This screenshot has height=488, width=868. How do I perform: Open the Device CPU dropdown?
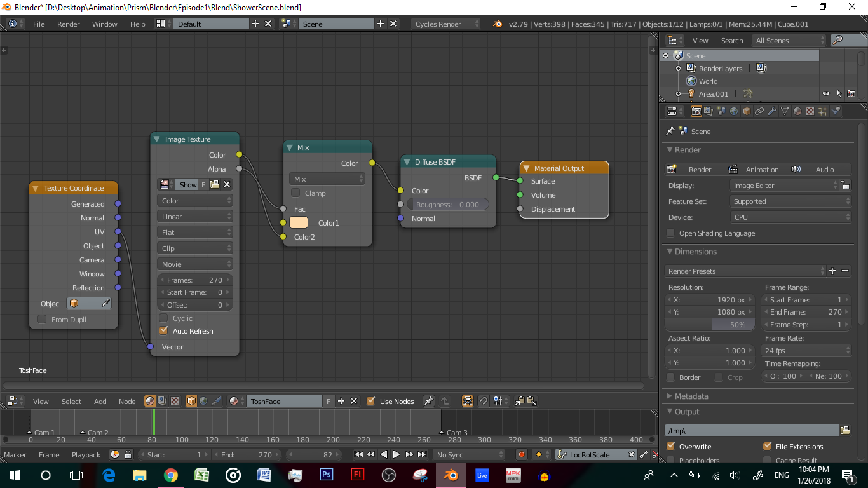[790, 217]
